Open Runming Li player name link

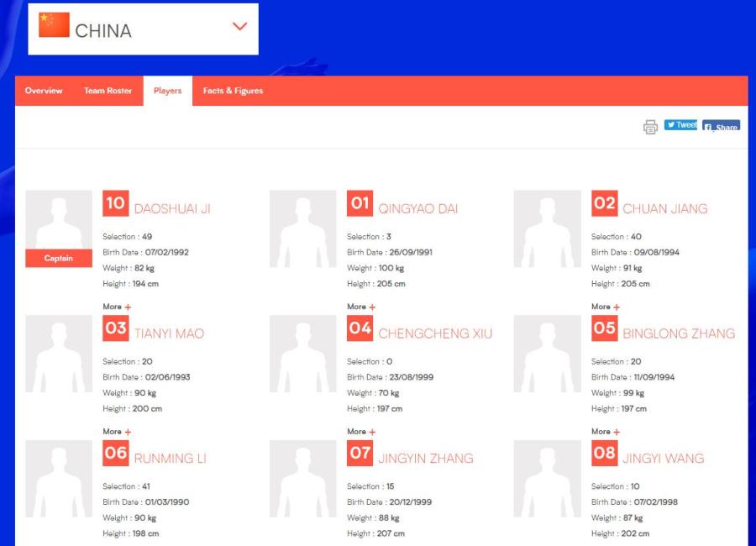pyautogui.click(x=170, y=459)
